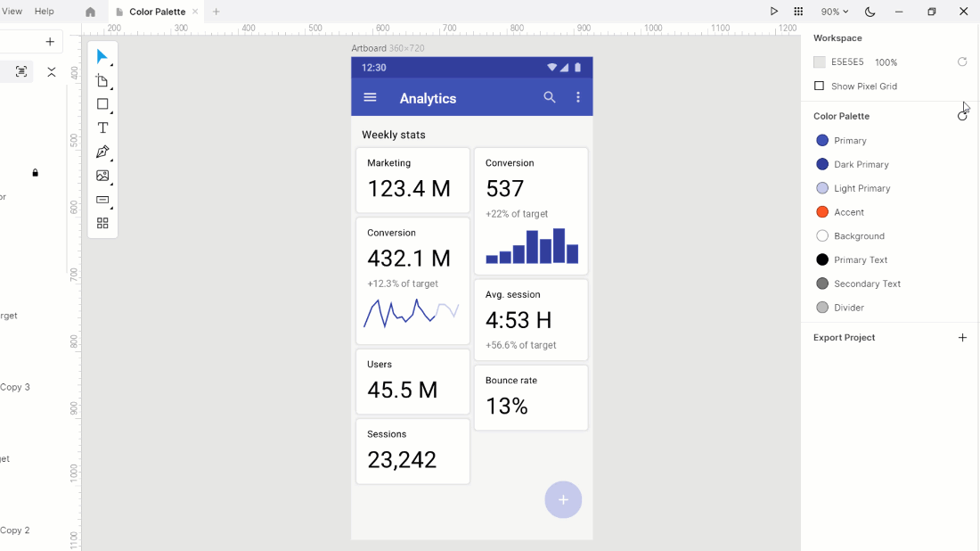Select the Users 45.5 M card
Screen dimensions: 980x551
coord(412,382)
